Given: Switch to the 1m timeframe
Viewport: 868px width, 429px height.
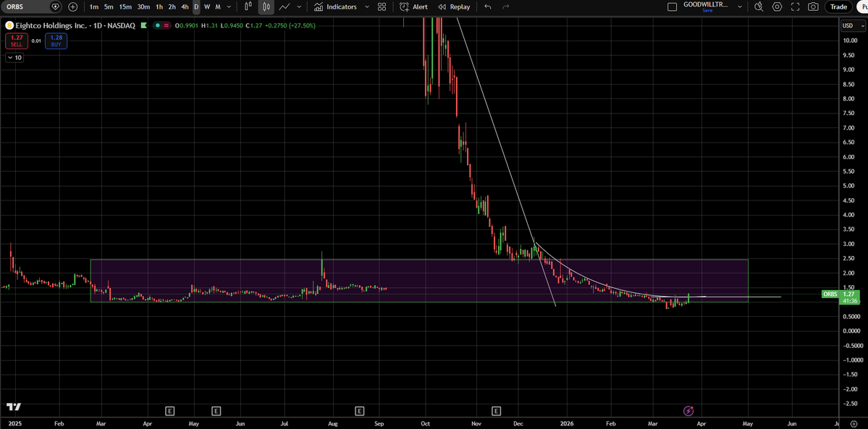Looking at the screenshot, I should [94, 7].
